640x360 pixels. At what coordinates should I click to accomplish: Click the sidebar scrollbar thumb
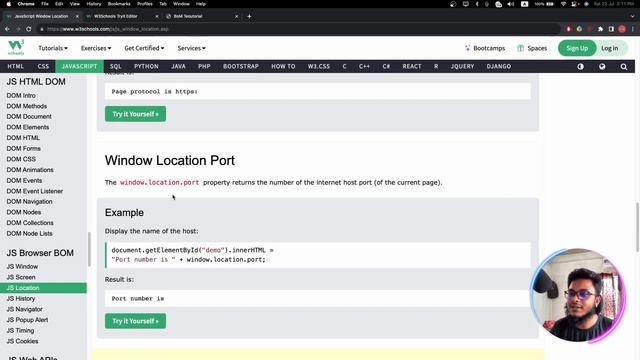89,249
